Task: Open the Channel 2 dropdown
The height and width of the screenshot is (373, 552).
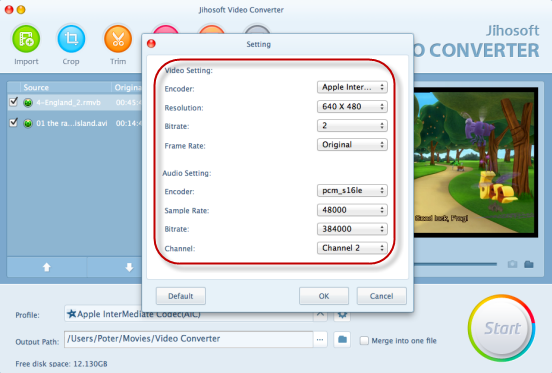Action: [x=352, y=248]
